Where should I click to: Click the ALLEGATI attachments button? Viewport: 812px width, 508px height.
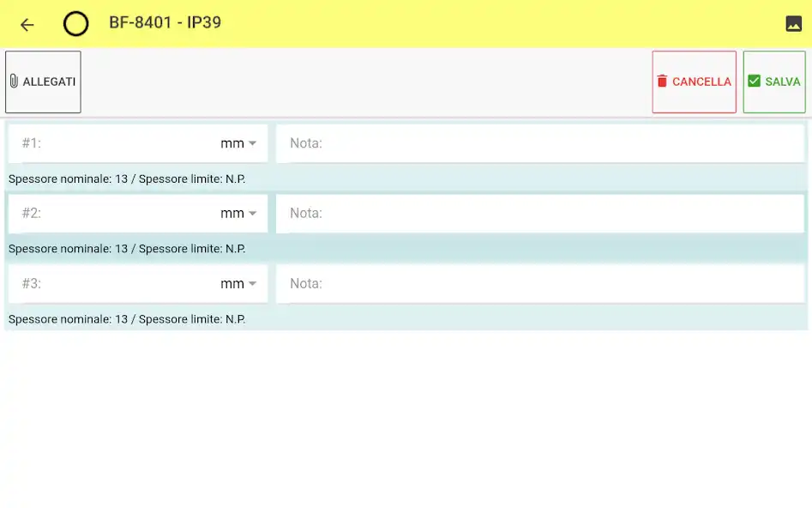coord(43,82)
